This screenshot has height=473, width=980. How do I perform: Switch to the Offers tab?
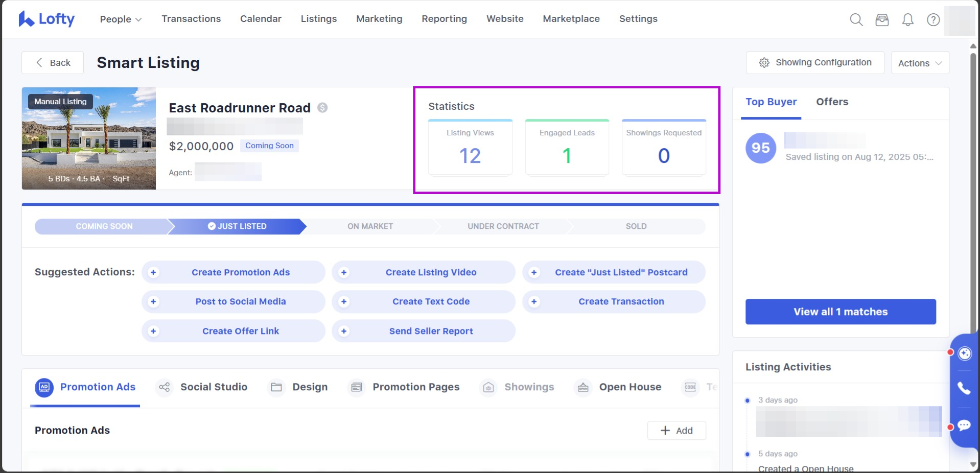click(x=832, y=102)
